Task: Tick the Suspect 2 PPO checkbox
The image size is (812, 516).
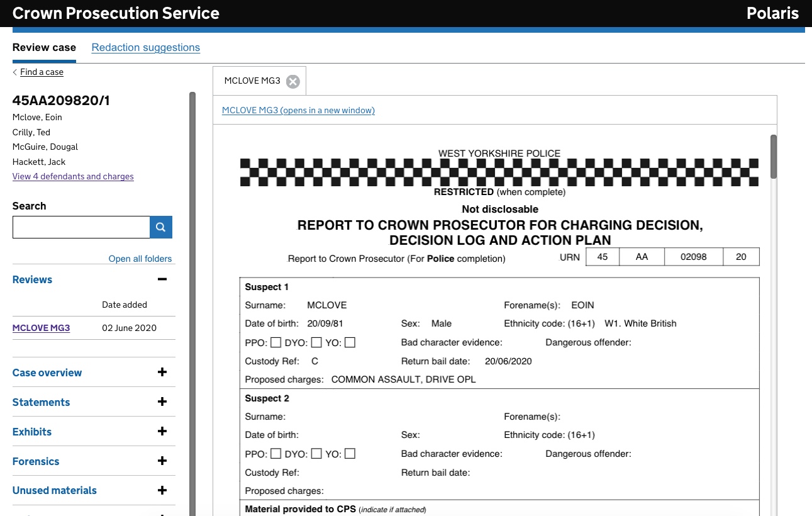Action: 275,454
